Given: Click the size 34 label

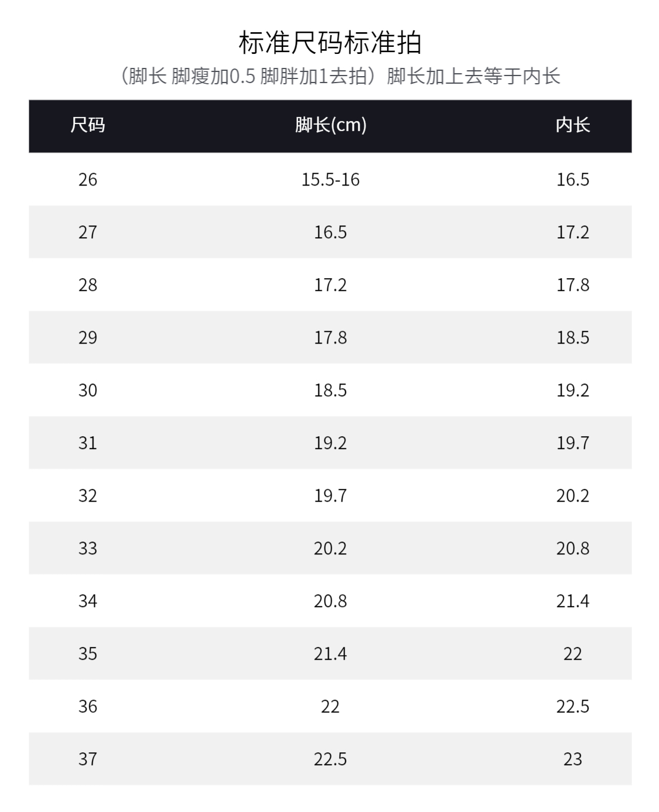Looking at the screenshot, I should pos(88,601).
